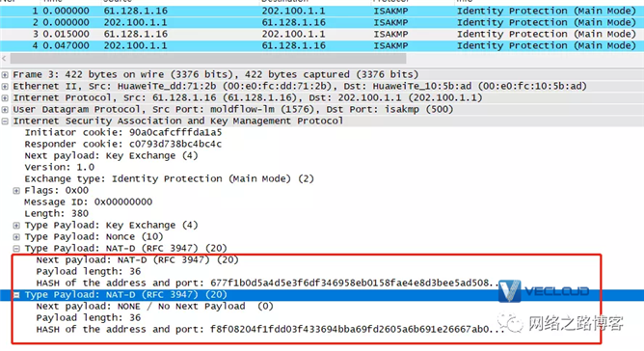Collapse the first NAT-D payload node
The image size is (644, 351).
pyautogui.click(x=16, y=249)
